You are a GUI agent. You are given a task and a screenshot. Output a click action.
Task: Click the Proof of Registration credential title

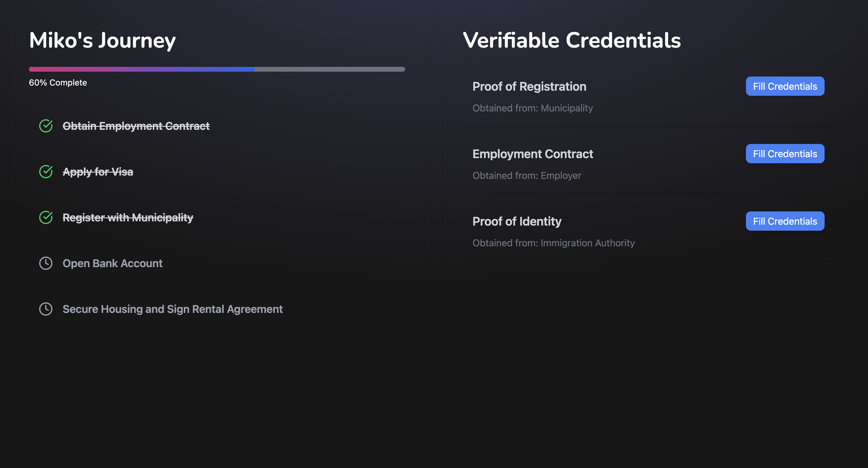tap(529, 86)
